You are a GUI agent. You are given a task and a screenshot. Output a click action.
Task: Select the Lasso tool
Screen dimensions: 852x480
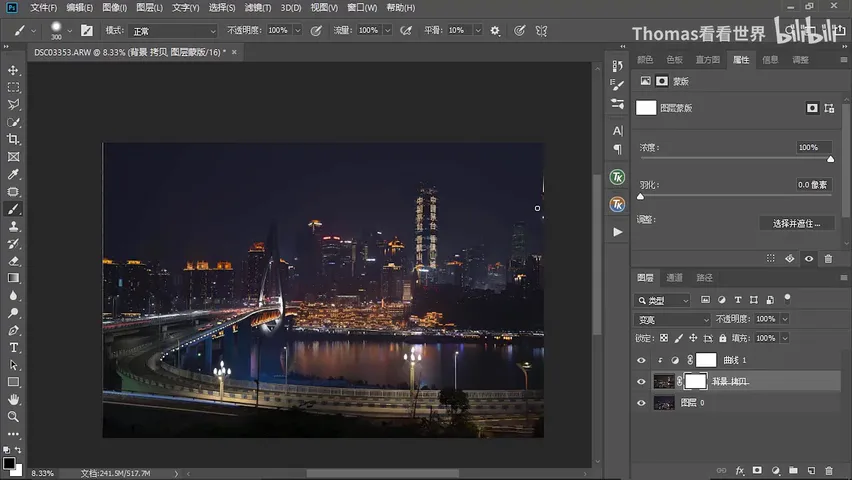click(x=13, y=104)
